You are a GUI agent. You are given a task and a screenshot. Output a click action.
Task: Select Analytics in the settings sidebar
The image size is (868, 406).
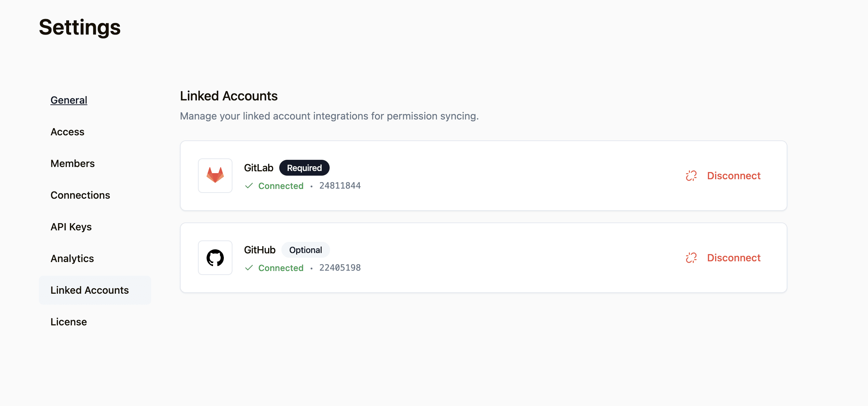72,258
